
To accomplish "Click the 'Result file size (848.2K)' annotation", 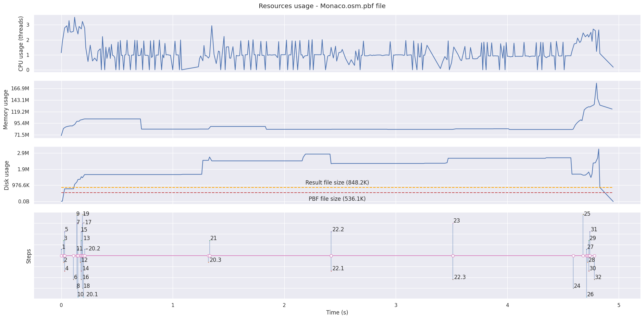I will point(337,183).
